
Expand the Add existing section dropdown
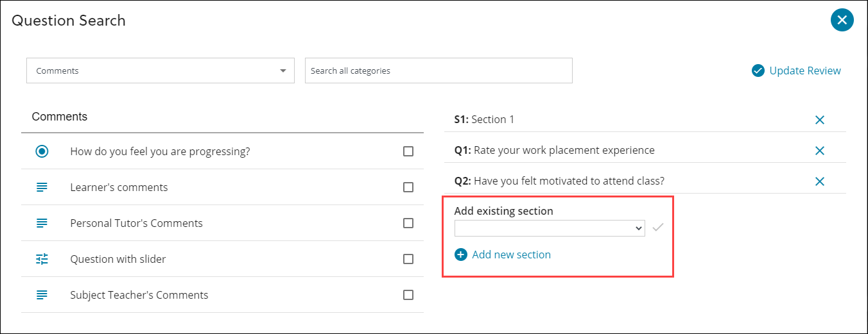click(549, 228)
